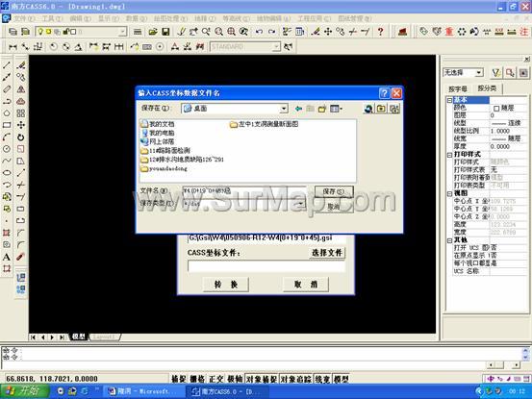Open the 工具 menu
Image resolution: width=532 pixels, height=399 pixels.
[52, 18]
